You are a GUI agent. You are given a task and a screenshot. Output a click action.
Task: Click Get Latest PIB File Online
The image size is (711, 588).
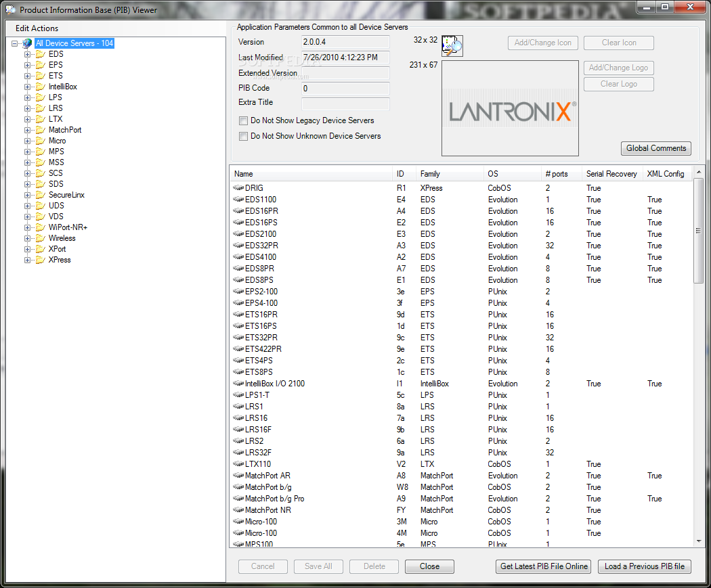544,566
